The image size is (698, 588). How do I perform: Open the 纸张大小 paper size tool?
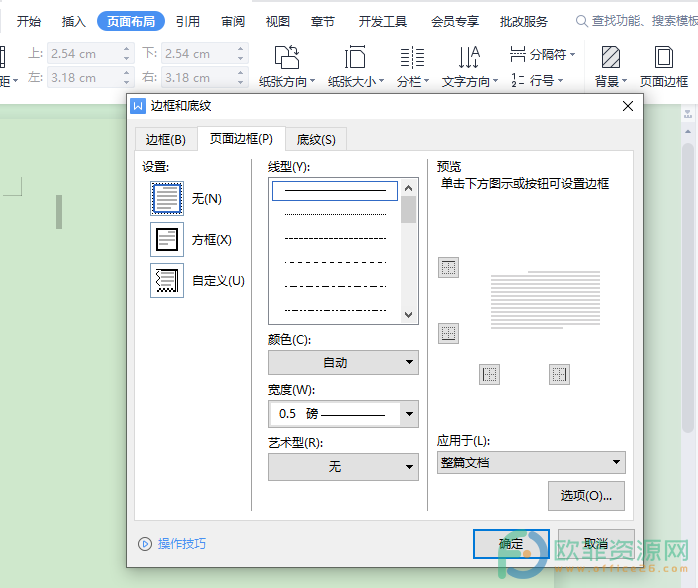pyautogui.click(x=356, y=66)
